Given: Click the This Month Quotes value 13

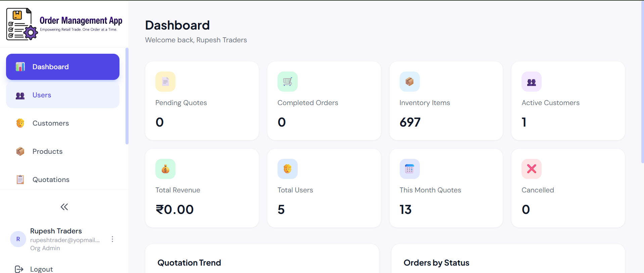Looking at the screenshot, I should click(406, 210).
